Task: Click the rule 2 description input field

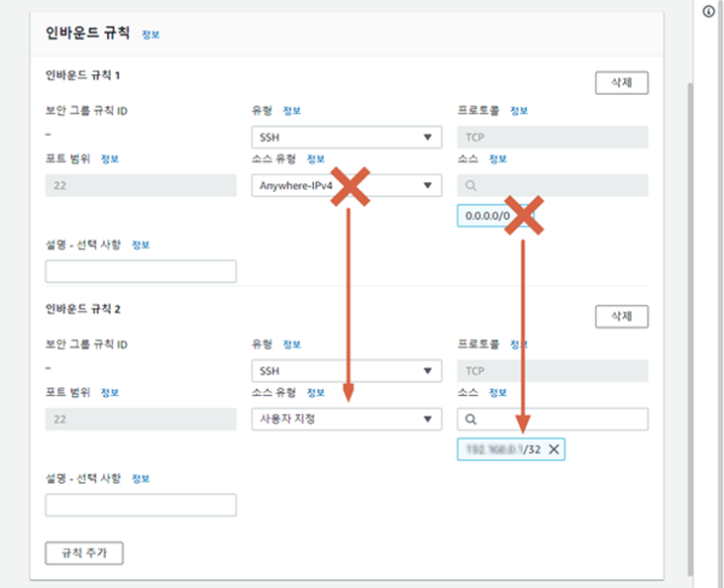Action: (x=141, y=505)
